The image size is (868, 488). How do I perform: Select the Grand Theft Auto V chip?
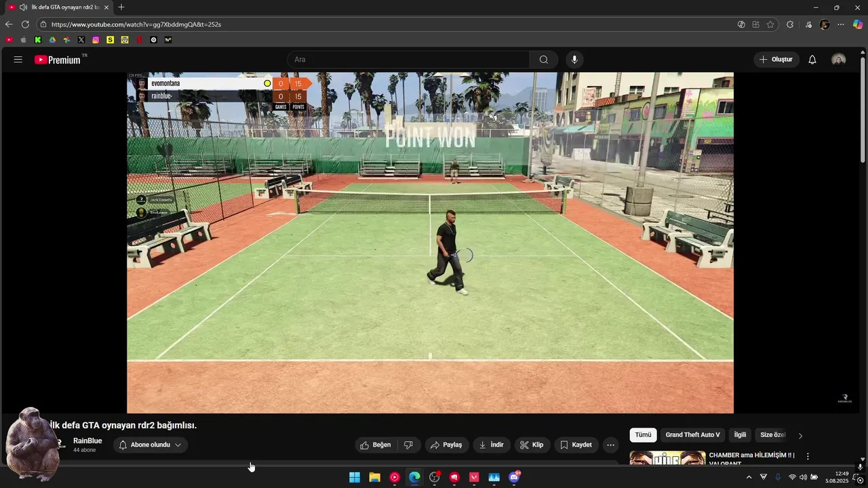(692, 435)
